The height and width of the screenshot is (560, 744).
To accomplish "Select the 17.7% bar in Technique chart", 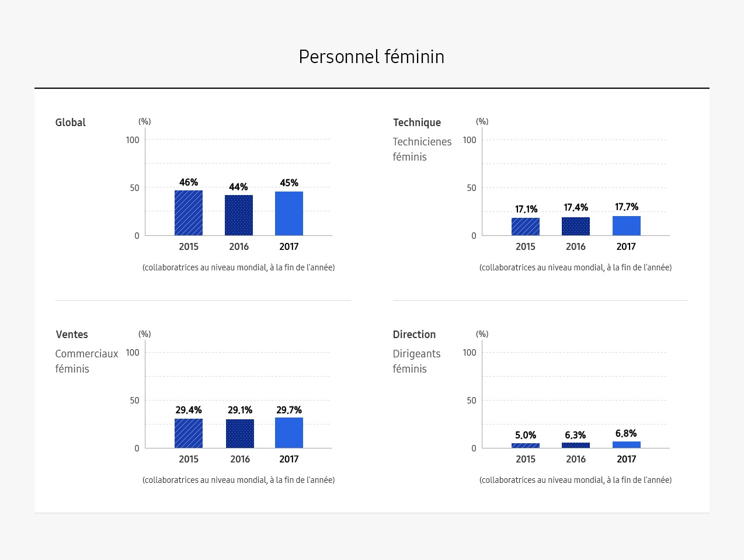I will pyautogui.click(x=627, y=226).
